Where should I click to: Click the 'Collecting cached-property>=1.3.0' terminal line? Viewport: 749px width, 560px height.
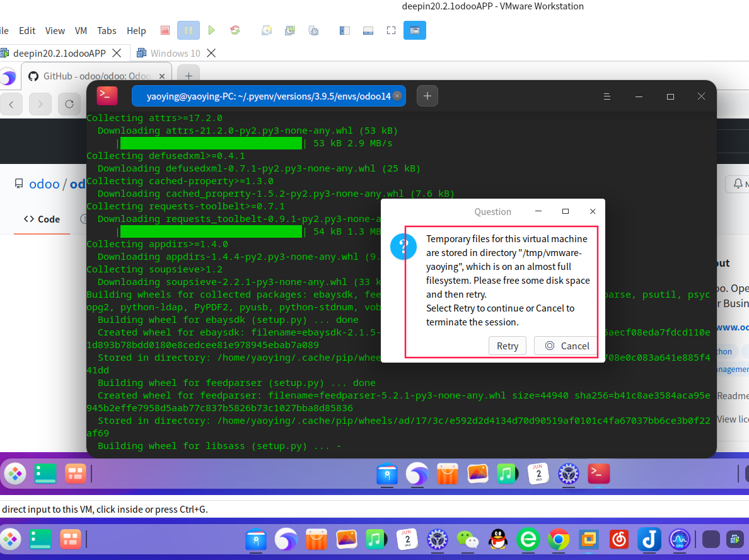tap(180, 181)
